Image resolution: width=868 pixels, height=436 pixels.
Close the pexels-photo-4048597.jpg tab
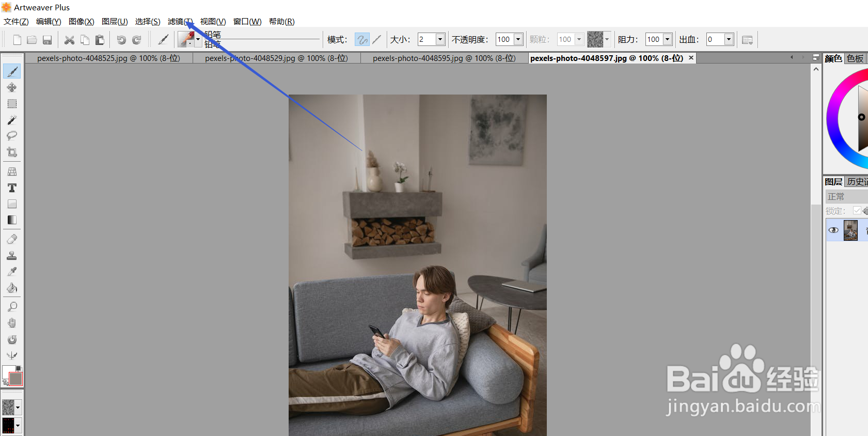pyautogui.click(x=691, y=58)
